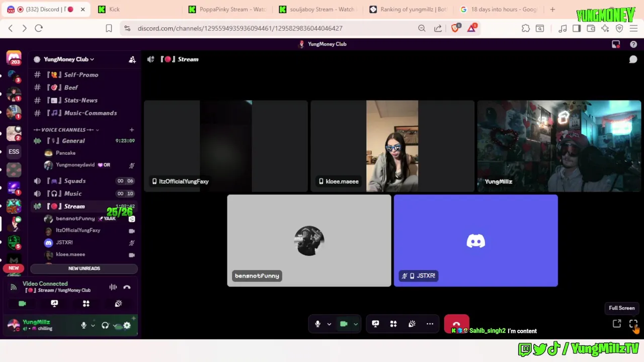The width and height of the screenshot is (644, 362).
Task: Click the Brave Shields lion icon
Action: pyautogui.click(x=455, y=28)
